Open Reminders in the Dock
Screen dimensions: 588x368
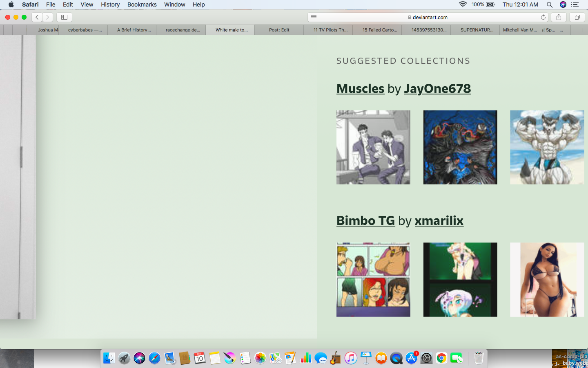click(245, 358)
